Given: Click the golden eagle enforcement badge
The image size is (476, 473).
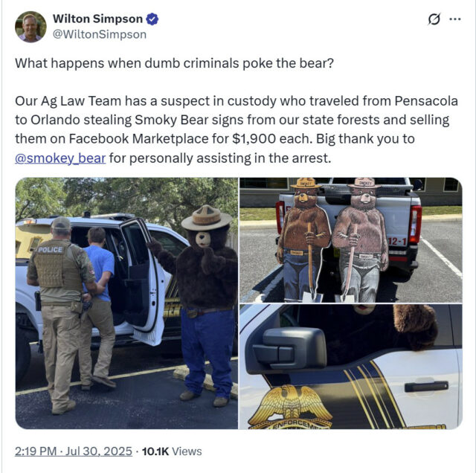Looking at the screenshot, I should [x=290, y=408].
